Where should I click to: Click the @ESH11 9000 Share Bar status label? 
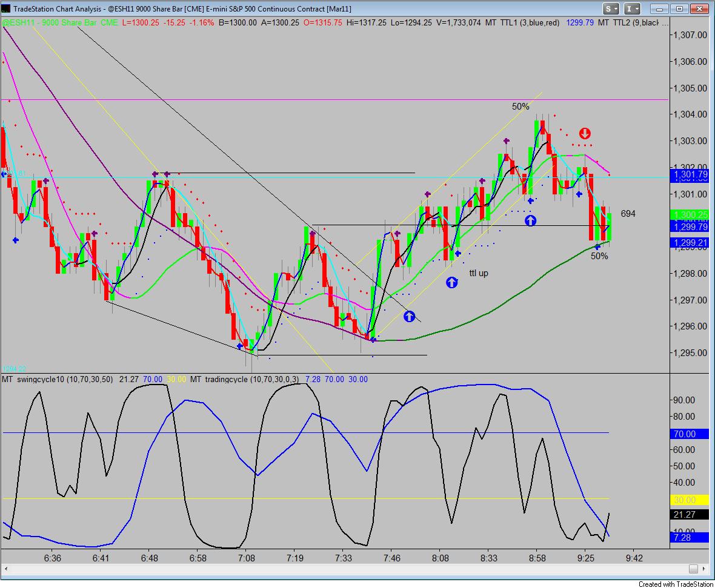pyautogui.click(x=60, y=22)
